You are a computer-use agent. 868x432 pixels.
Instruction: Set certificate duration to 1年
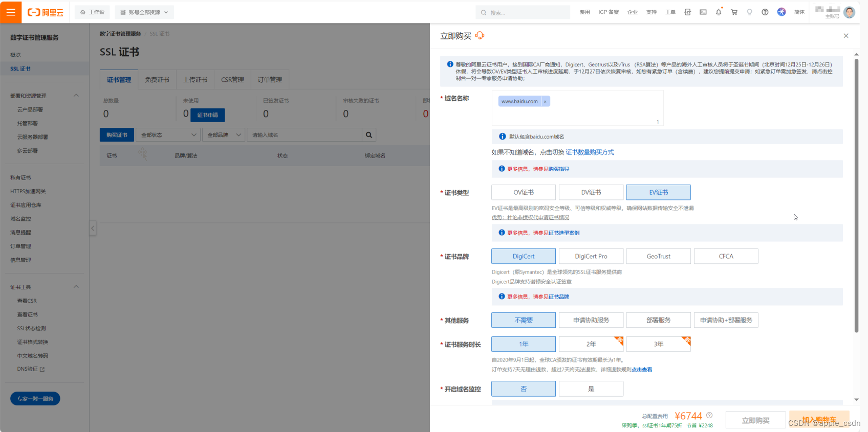524,344
